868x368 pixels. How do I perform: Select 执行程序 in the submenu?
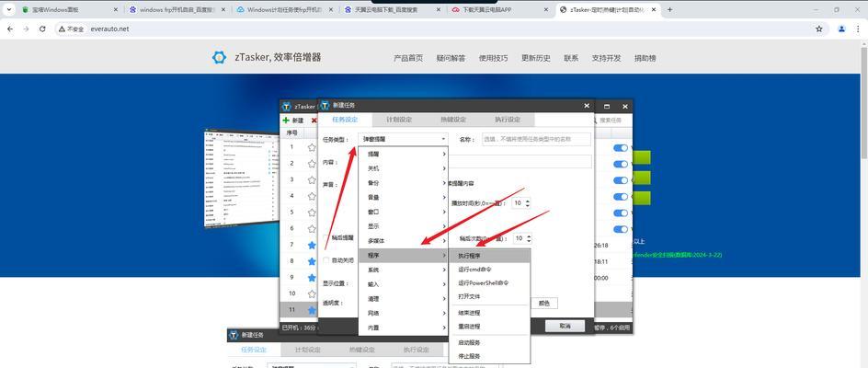[x=489, y=256]
